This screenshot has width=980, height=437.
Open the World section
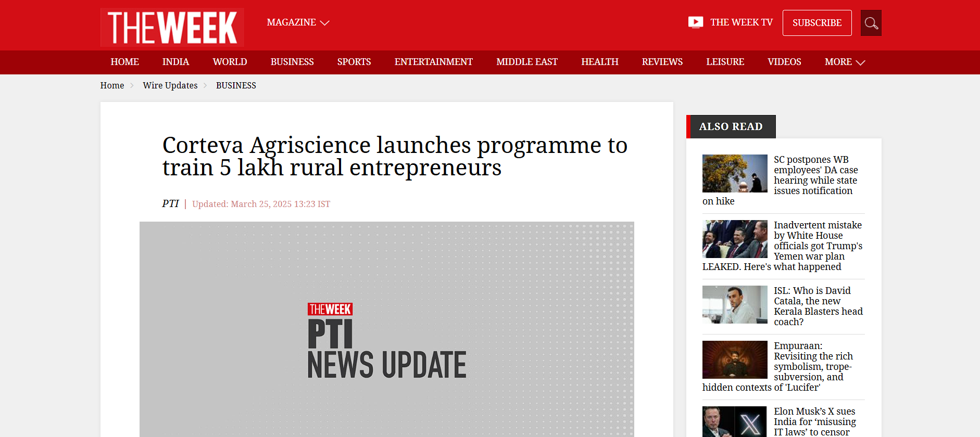pos(230,62)
